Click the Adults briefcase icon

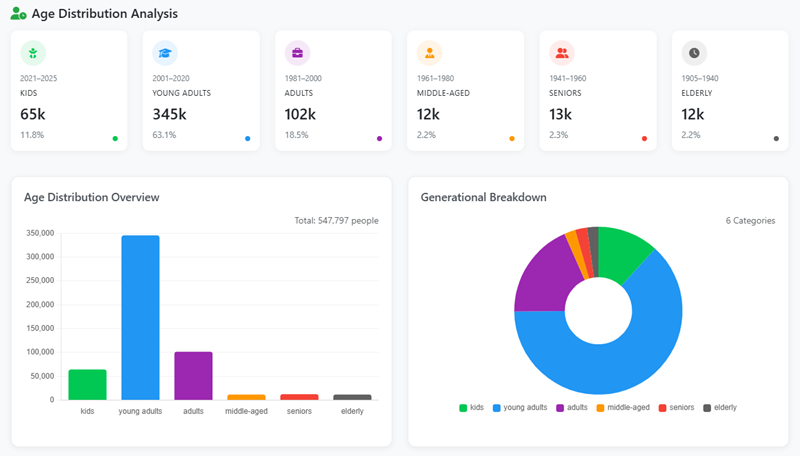click(x=298, y=53)
